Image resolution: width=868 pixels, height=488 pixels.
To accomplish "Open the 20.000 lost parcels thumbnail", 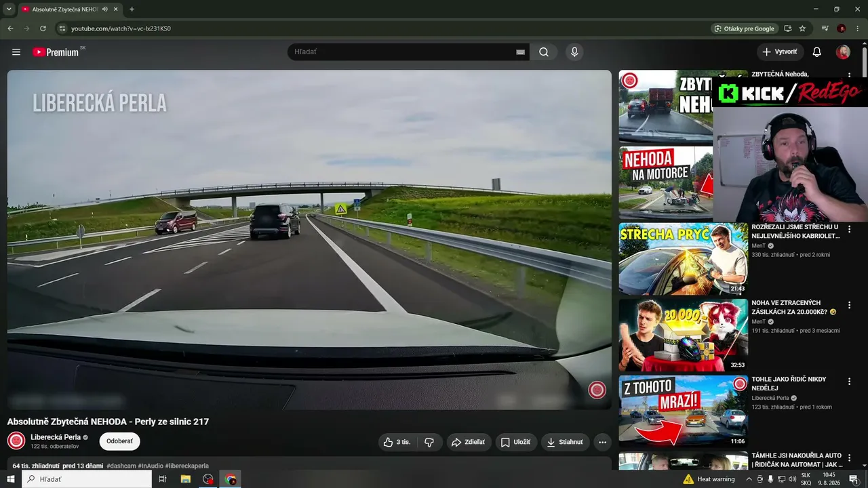I will (x=683, y=335).
